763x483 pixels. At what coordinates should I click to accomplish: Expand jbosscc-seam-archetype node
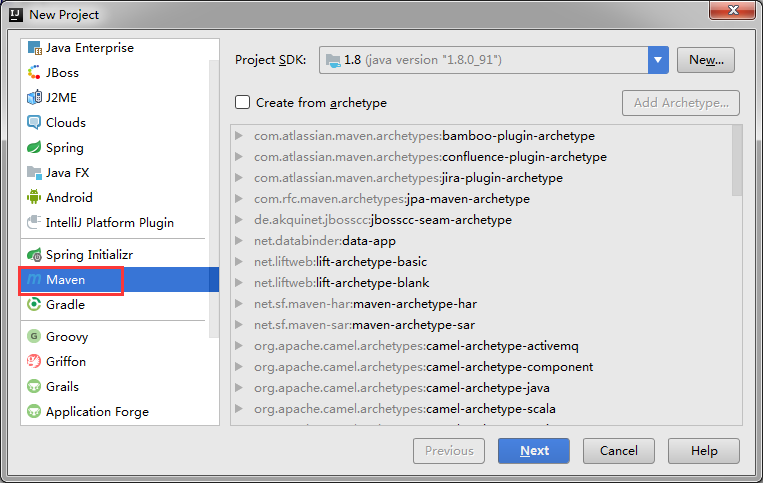coord(239,219)
